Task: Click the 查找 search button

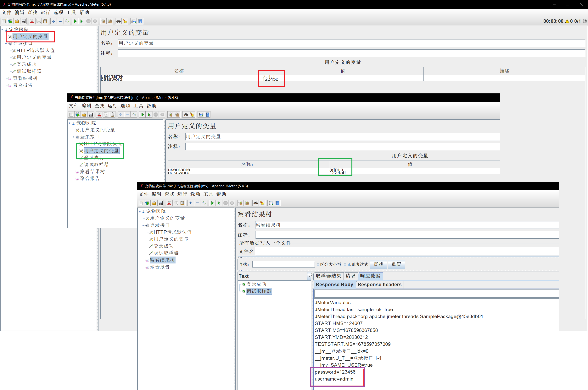Action: pos(378,264)
